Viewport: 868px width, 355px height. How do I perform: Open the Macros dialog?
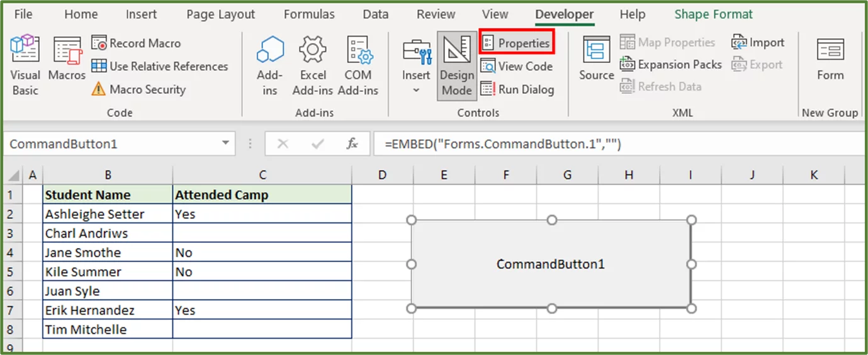[x=67, y=59]
